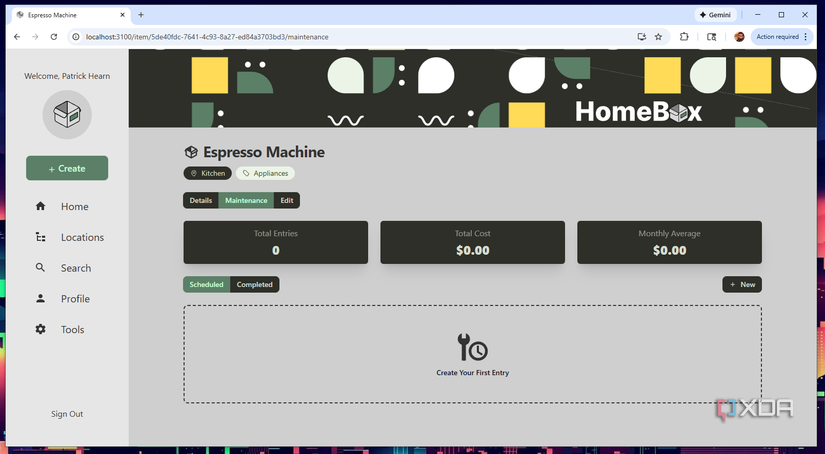Click the Total Entries card
Viewport: 825px width, 454px height.
point(276,243)
